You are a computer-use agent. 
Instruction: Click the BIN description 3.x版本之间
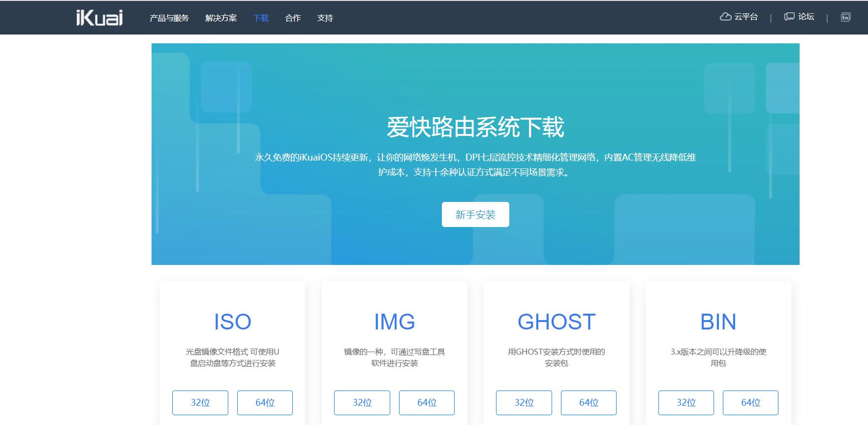pyautogui.click(x=718, y=358)
